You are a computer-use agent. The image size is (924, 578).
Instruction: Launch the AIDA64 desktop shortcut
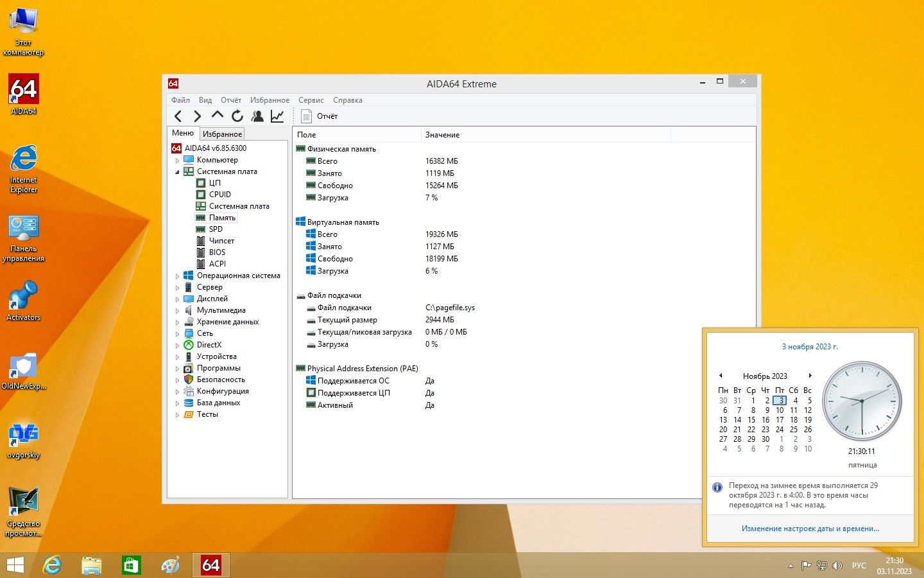(x=23, y=94)
